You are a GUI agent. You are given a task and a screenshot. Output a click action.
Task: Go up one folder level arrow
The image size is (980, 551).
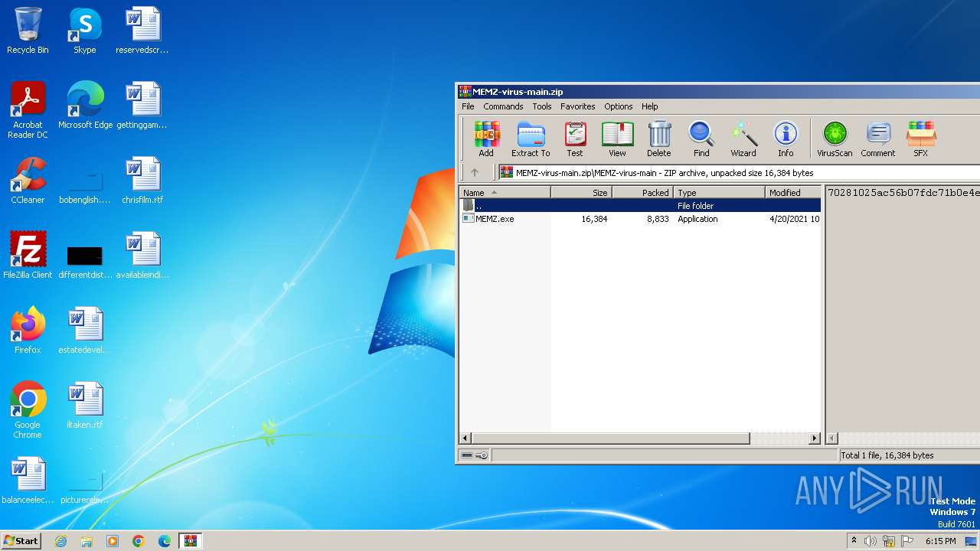coord(474,173)
